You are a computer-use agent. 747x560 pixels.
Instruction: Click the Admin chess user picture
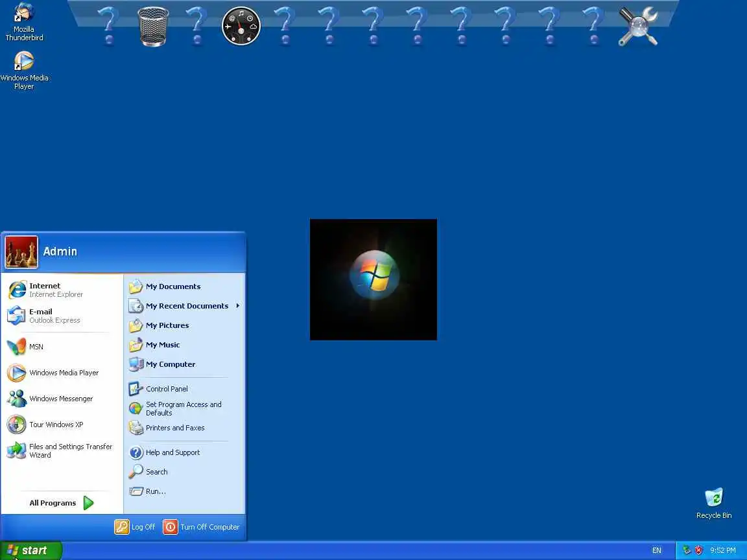click(x=21, y=252)
